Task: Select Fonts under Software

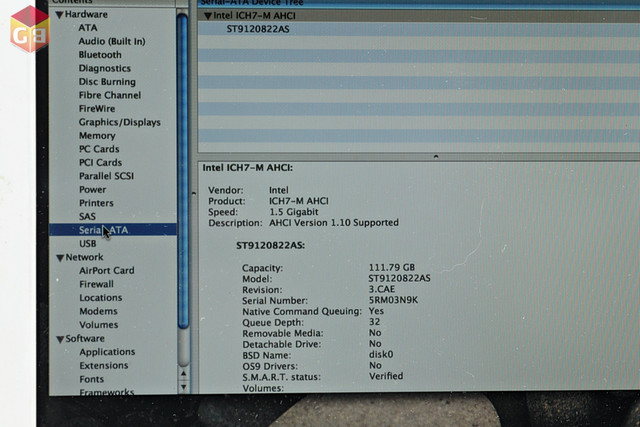Action: click(92, 379)
